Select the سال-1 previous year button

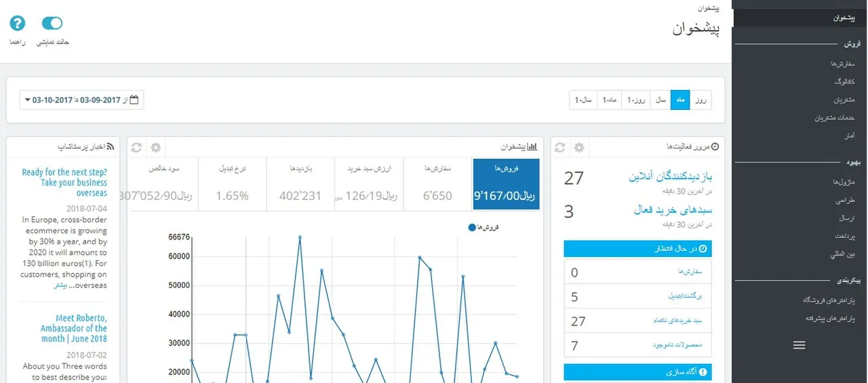point(583,100)
